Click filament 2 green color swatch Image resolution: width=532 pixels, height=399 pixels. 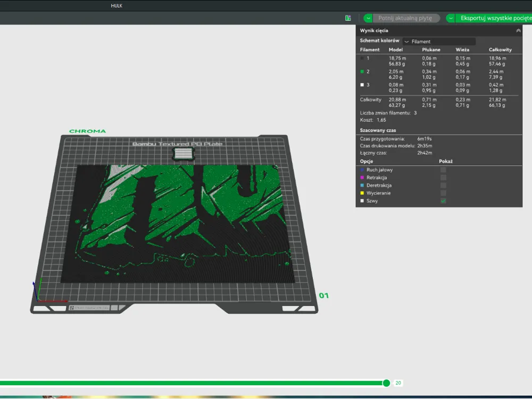(x=362, y=72)
